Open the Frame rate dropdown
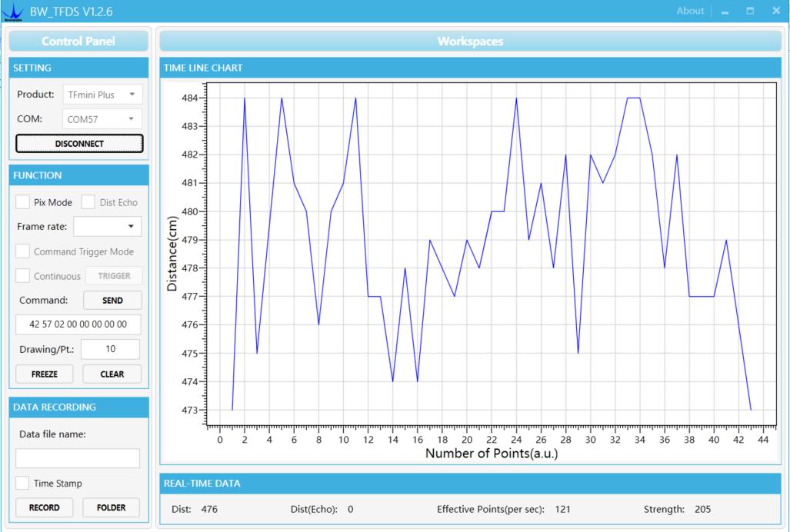This screenshot has width=790, height=532. tap(108, 227)
